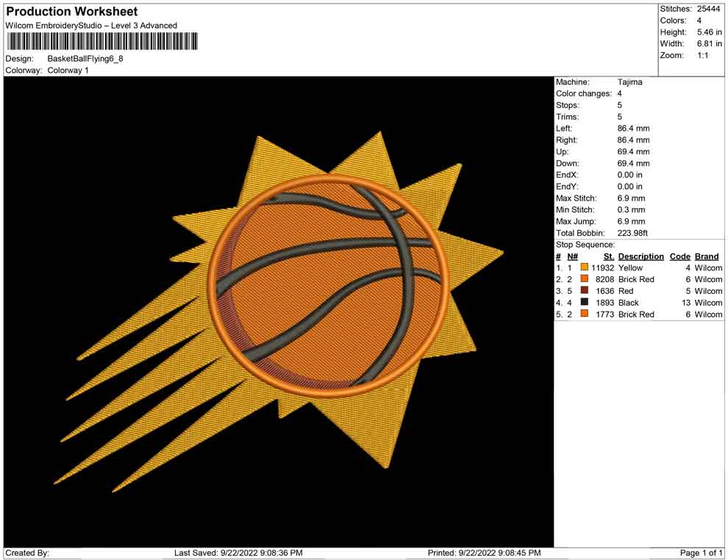Click the 'Page 1 of 1' footer text
The image size is (728, 560).
701,553
